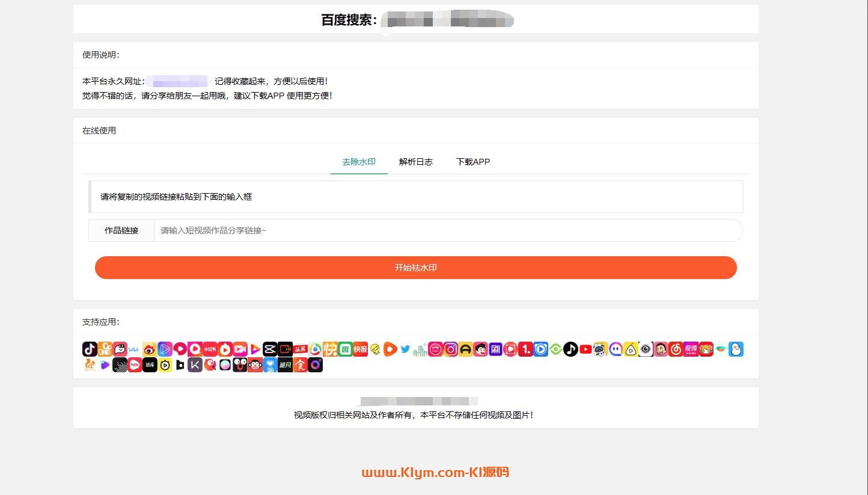Click the yellow smiley face icon

pyautogui.click(x=375, y=349)
